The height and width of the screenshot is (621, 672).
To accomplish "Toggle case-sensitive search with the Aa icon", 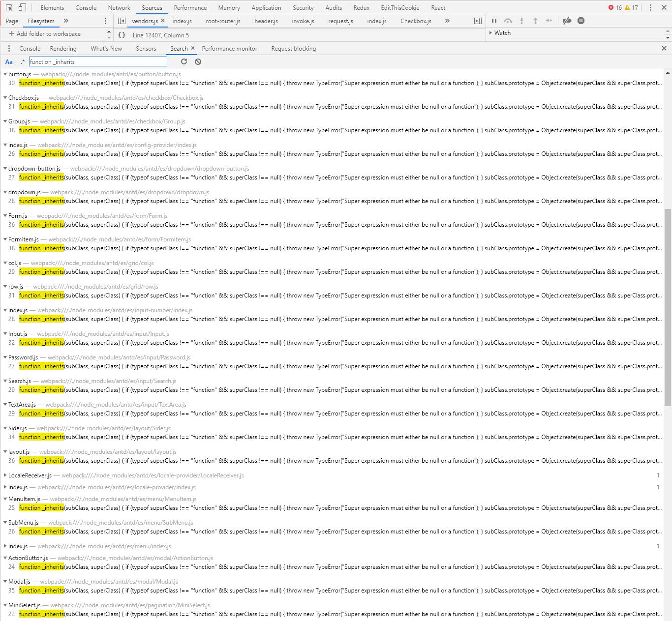I will (x=9, y=61).
